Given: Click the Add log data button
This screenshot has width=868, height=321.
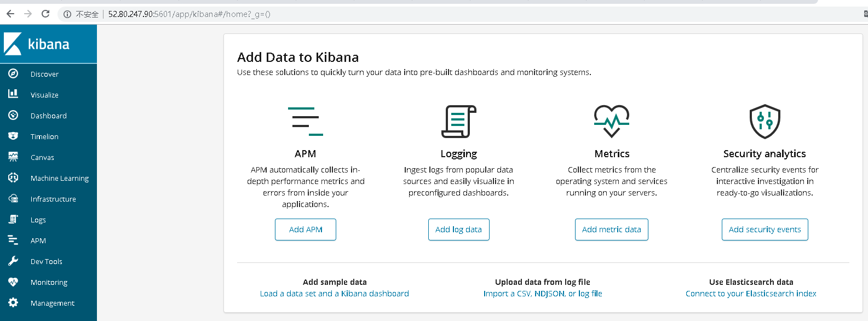Looking at the screenshot, I should point(458,230).
